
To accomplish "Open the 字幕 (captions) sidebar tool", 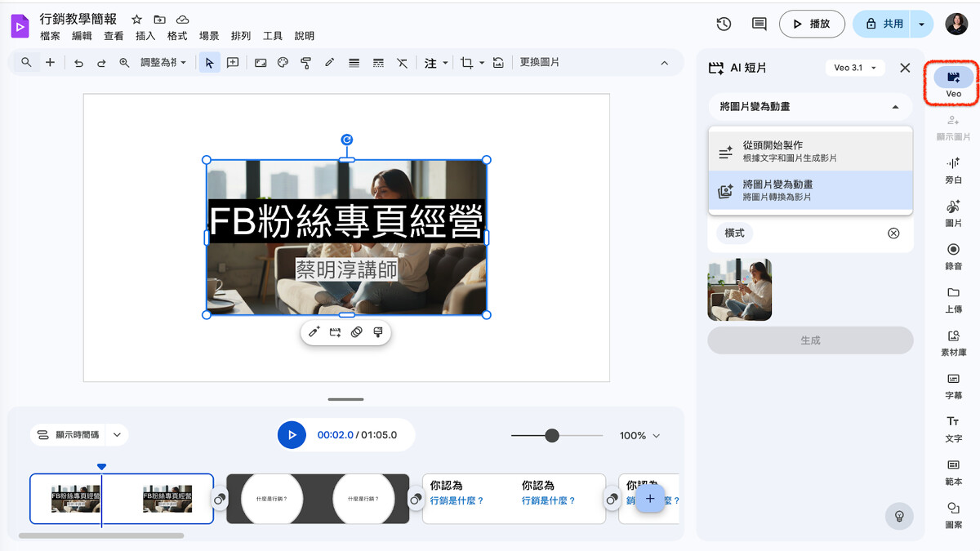I will pos(953,384).
